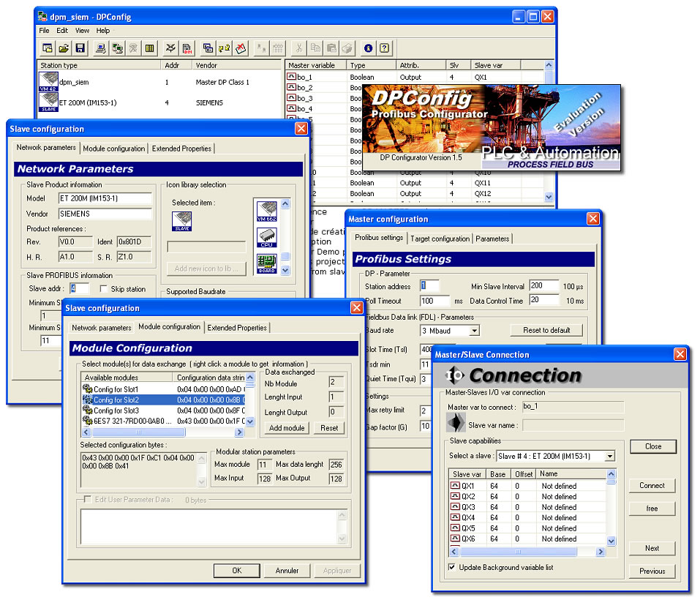Pick the BOARD icon in icon library
Viewport: 700px width, 600px height.
pos(267,263)
